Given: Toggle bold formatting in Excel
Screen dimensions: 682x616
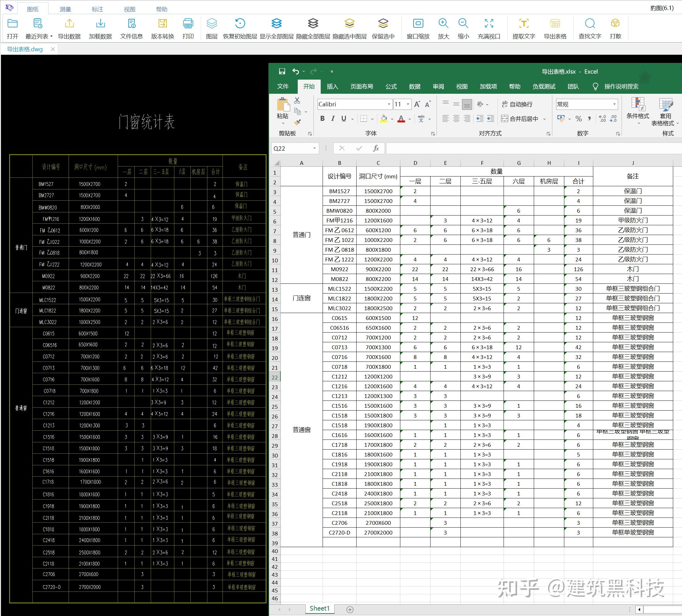Looking at the screenshot, I should (x=322, y=119).
